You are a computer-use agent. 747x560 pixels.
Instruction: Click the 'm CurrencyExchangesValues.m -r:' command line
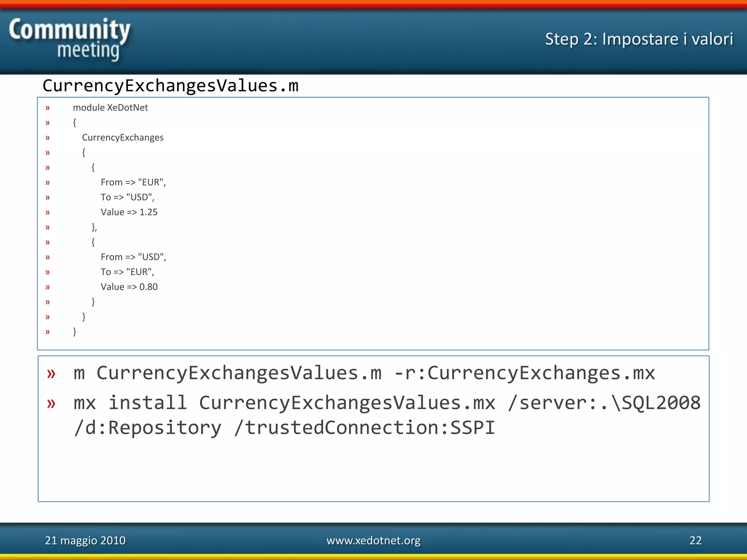tap(364, 373)
